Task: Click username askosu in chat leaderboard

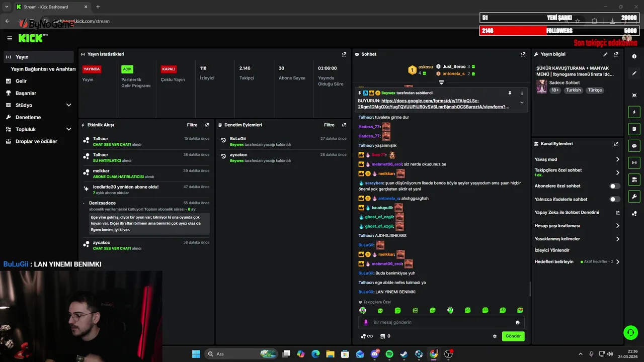Action: [426, 67]
